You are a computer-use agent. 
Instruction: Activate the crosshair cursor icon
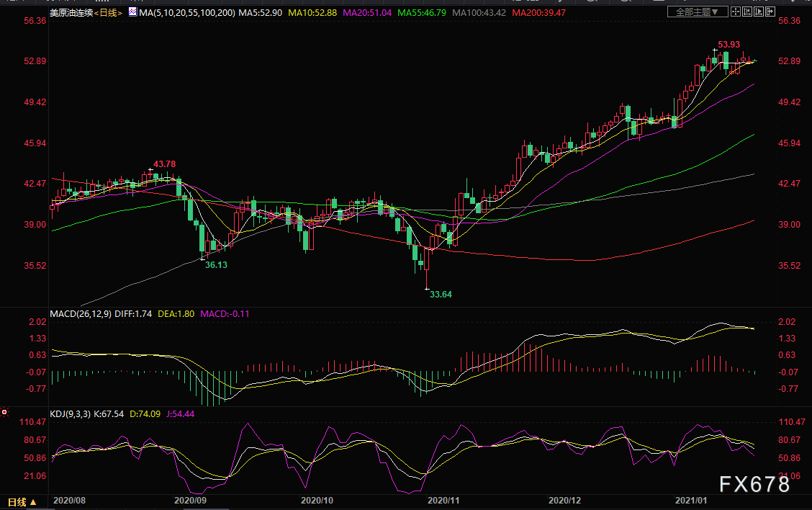[x=736, y=12]
